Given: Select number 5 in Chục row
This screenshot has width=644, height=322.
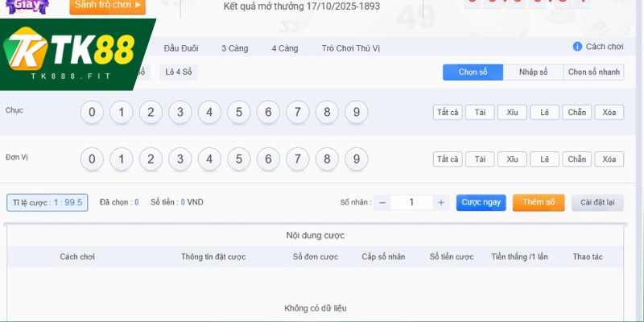Looking at the screenshot, I should click(x=238, y=112).
